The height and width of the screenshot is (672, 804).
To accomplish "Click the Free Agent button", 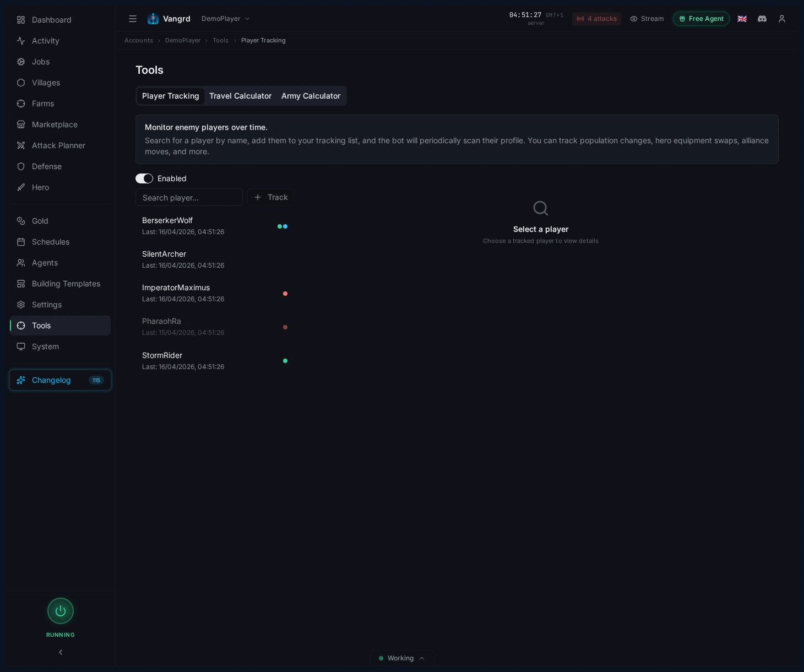I will [701, 19].
